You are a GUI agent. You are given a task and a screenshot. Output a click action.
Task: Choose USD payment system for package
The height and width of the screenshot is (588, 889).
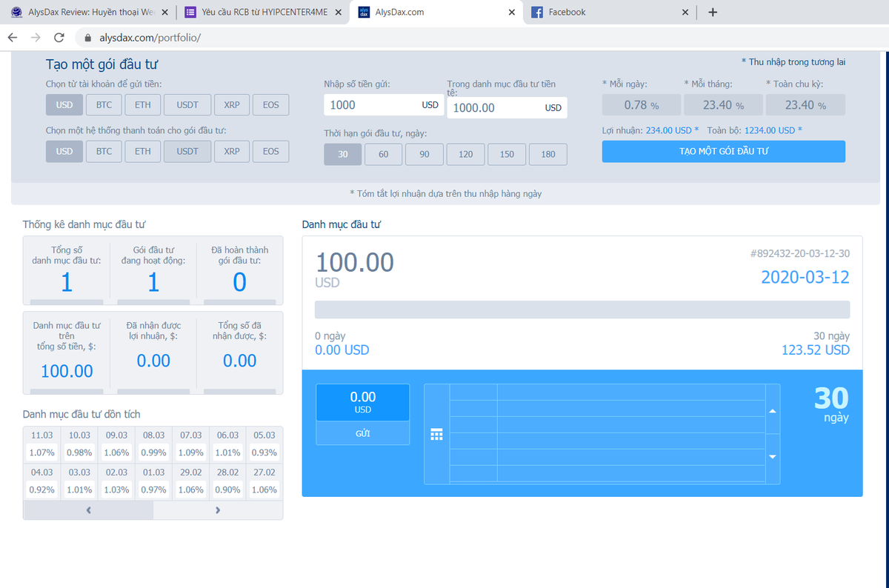coord(64,151)
